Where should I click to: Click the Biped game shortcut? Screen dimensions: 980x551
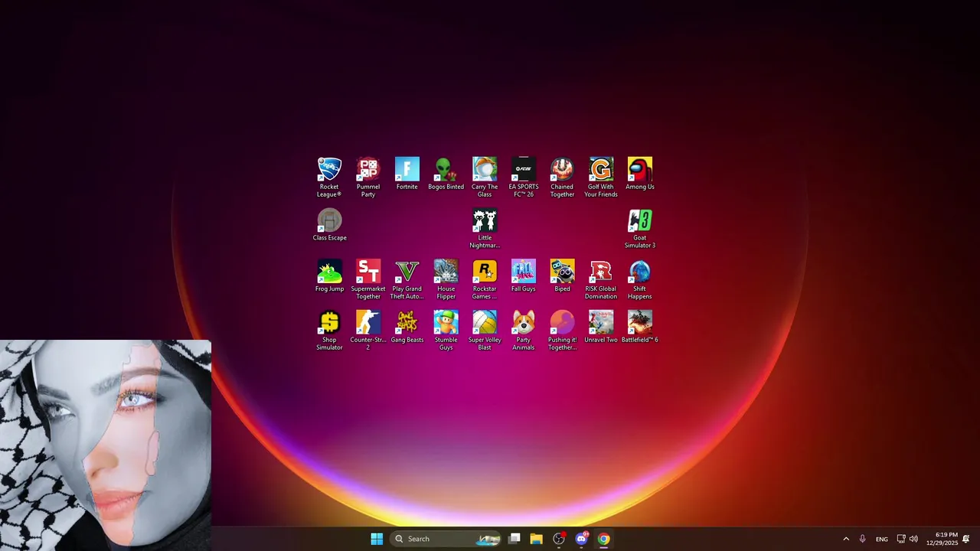point(562,275)
